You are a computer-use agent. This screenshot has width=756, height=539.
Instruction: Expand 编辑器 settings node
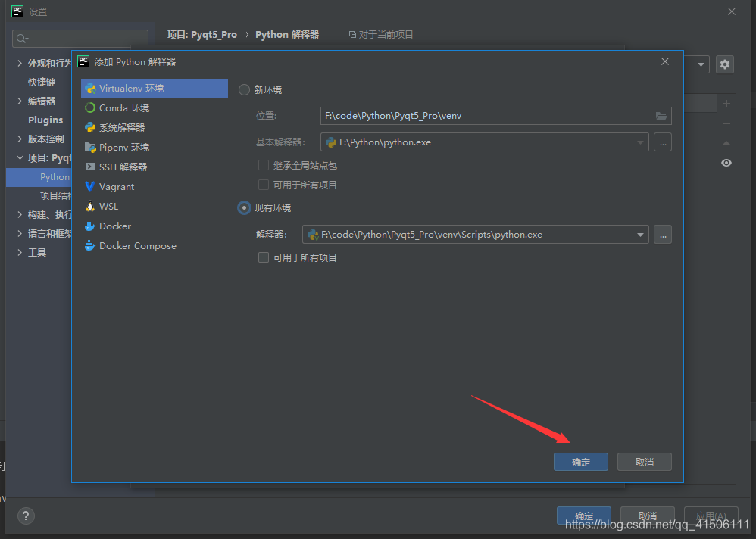[x=20, y=101]
